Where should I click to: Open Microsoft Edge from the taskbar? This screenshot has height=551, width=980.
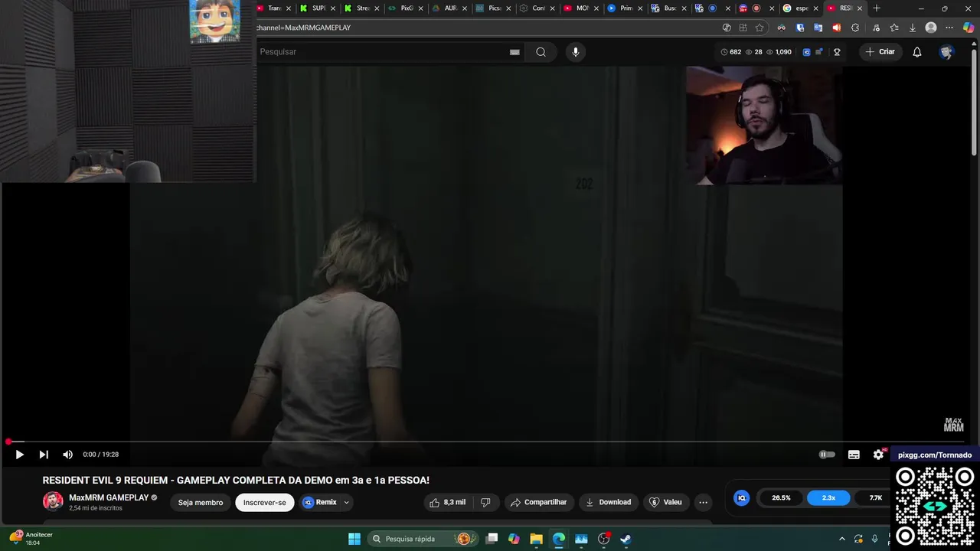(559, 539)
